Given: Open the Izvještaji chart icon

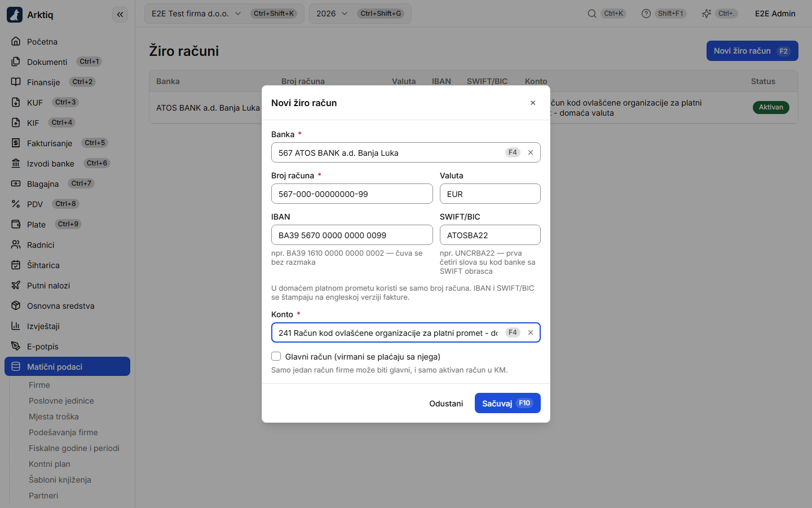Looking at the screenshot, I should 16,326.
